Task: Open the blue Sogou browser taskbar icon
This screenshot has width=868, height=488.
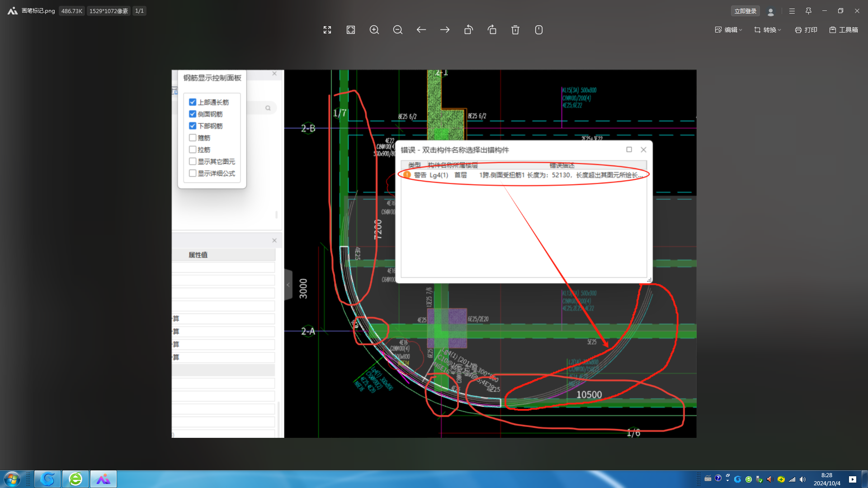Action: [x=47, y=479]
